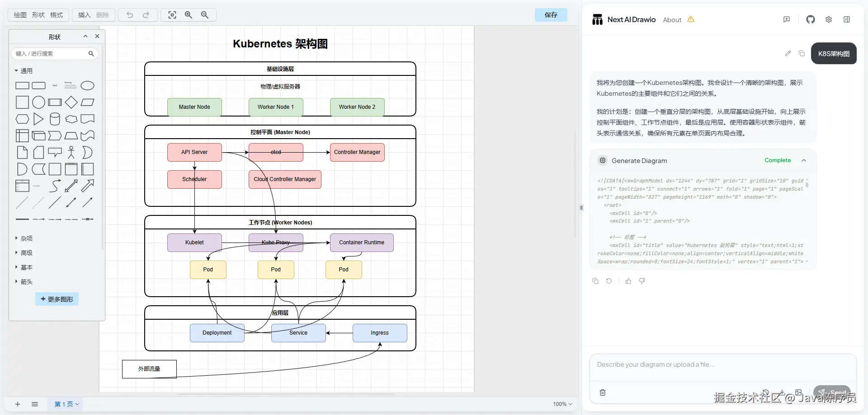The image size is (868, 415).
Task: Open the 绘图 menu
Action: (20, 15)
